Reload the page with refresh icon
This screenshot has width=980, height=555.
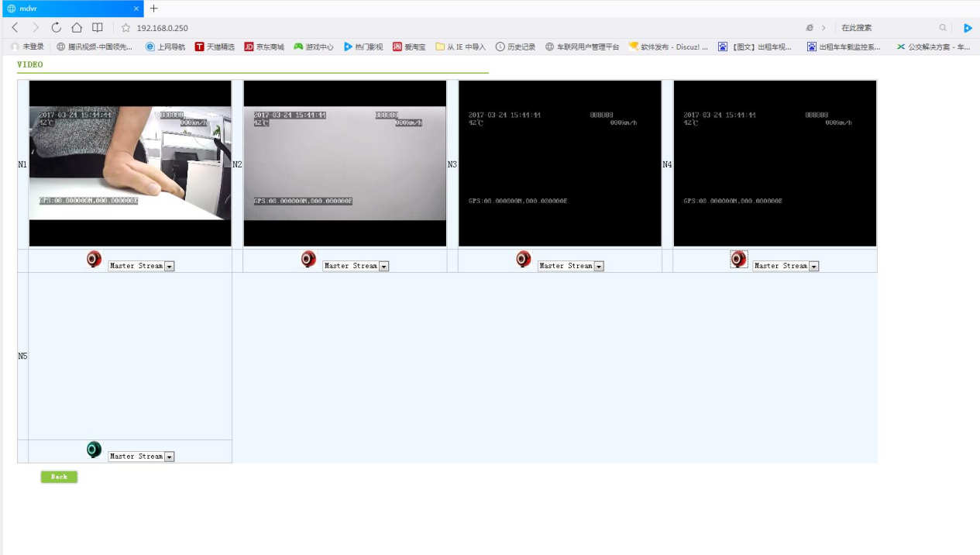[x=56, y=28]
